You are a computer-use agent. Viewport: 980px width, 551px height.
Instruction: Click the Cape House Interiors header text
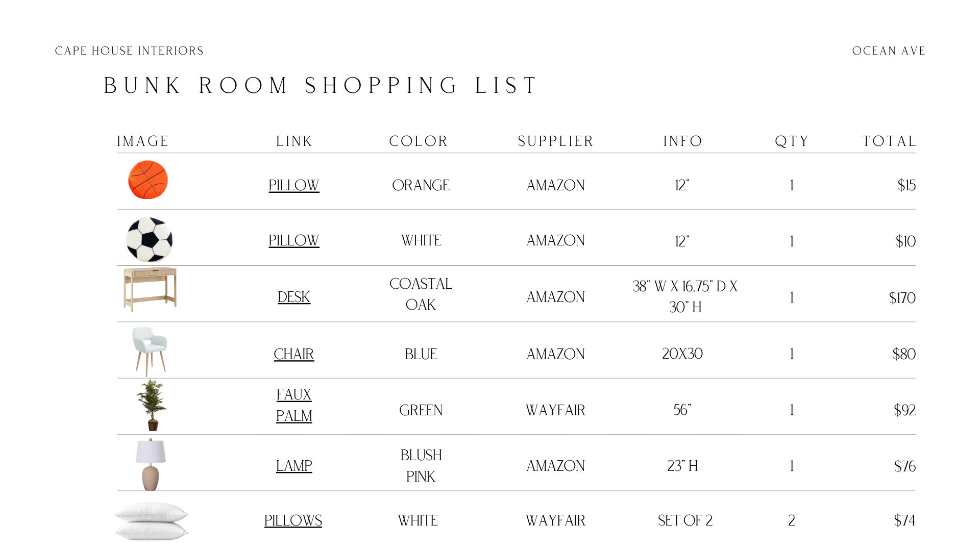[129, 51]
